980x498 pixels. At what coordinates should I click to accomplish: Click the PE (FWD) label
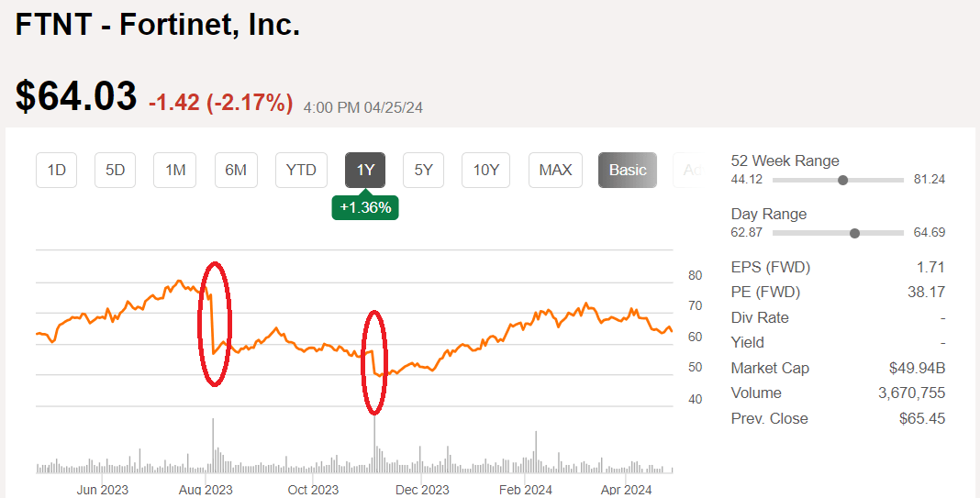tap(765, 293)
